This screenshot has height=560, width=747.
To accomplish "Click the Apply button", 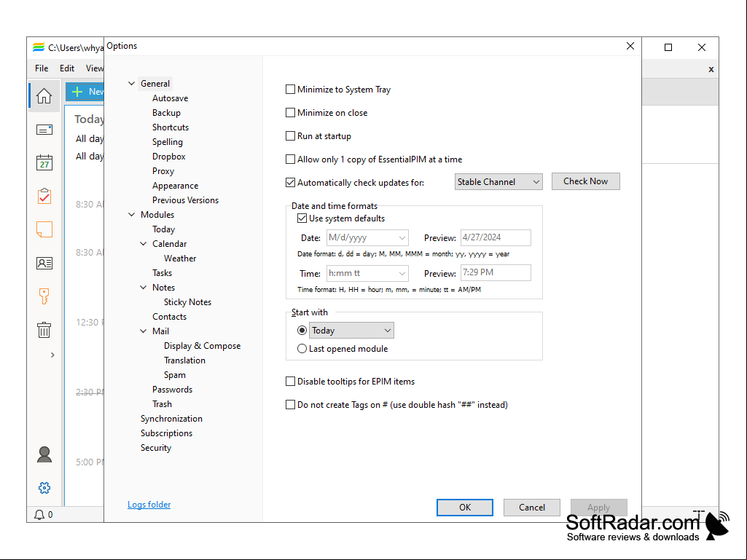I will (598, 507).
